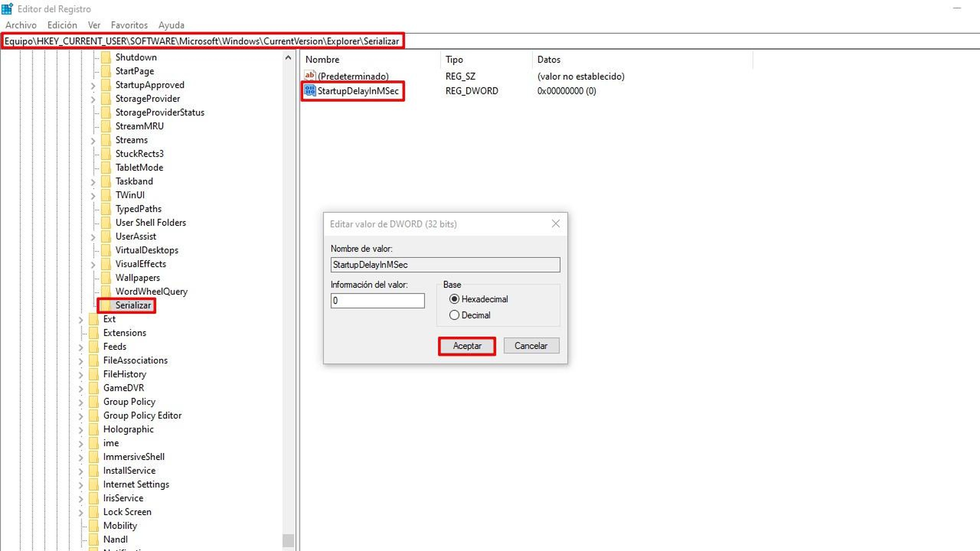Sort by the Nombre column header
The image size is (980, 551).
[371, 60]
